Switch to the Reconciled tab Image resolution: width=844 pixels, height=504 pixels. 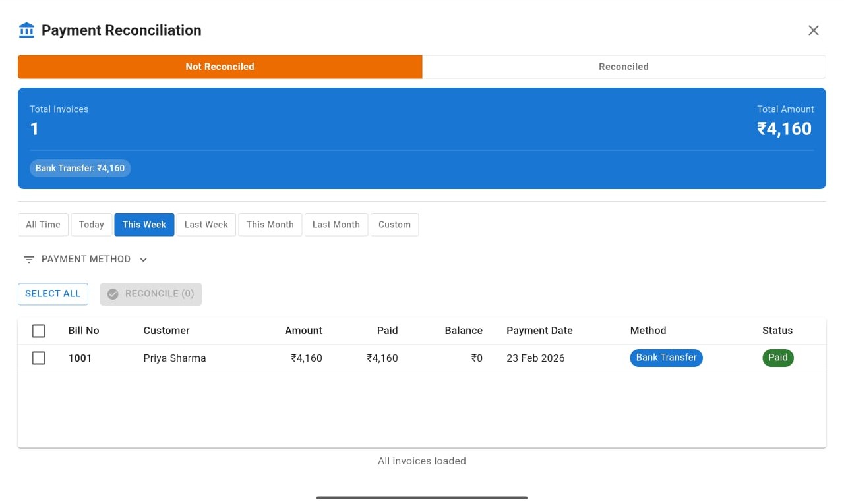pos(623,67)
